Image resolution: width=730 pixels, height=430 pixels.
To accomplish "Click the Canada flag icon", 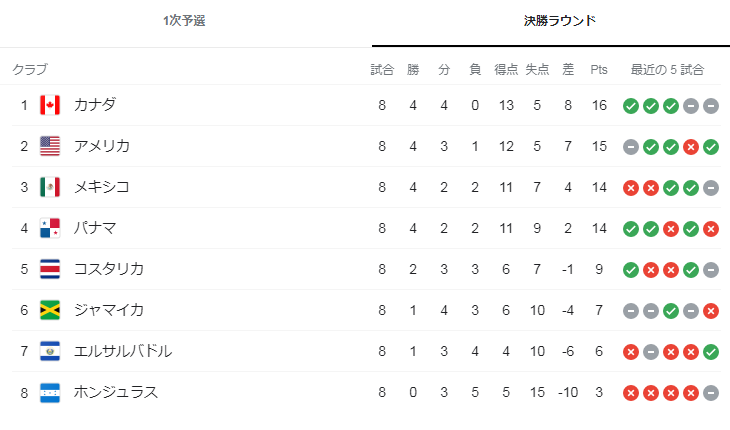I will tap(50, 105).
